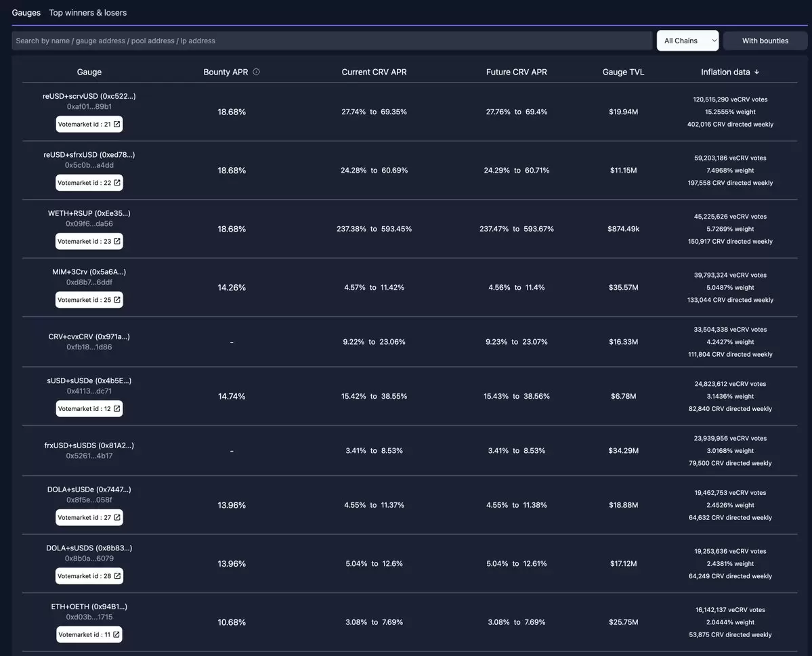Select the $19.94M Gauge TVL value
This screenshot has width=812, height=656.
623,112
